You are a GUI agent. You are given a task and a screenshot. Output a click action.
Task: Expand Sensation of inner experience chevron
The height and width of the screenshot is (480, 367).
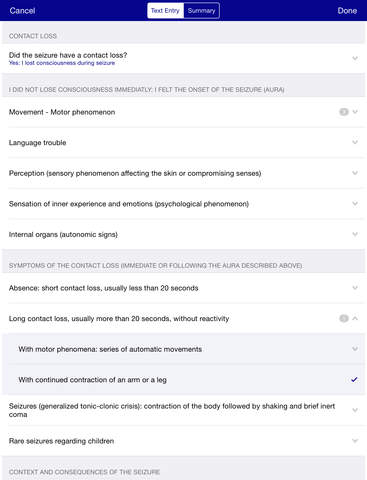[355, 204]
